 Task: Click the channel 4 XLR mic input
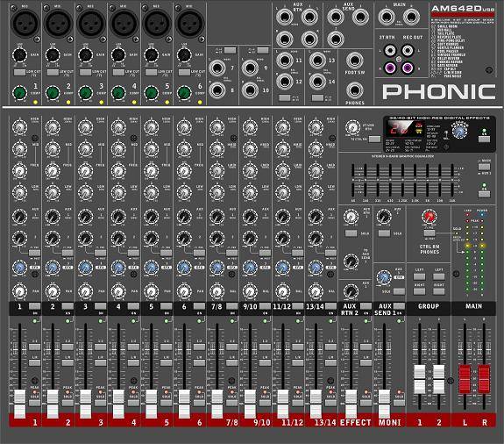point(124,23)
